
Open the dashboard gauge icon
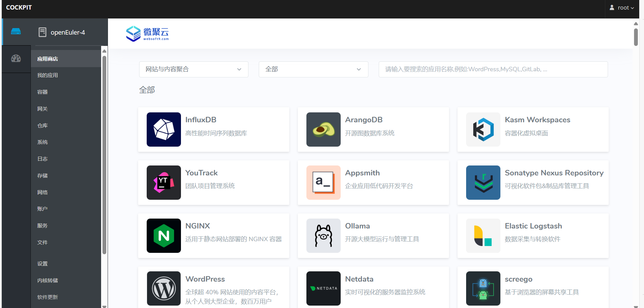[x=16, y=58]
